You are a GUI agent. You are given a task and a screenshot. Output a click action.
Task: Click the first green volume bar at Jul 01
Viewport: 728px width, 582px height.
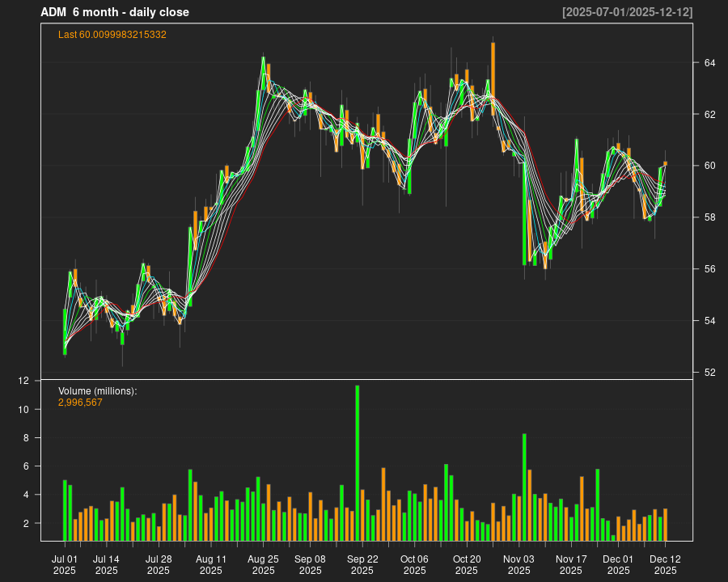pyautogui.click(x=65, y=510)
